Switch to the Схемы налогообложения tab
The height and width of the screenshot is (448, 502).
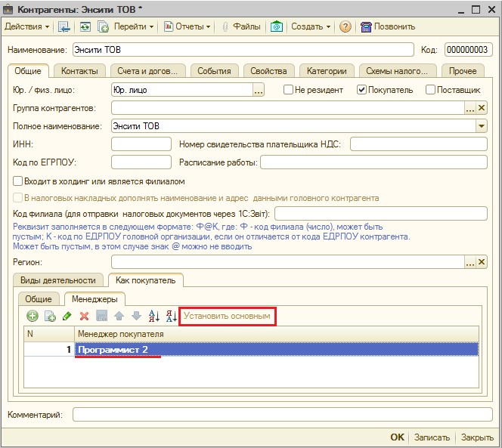[x=398, y=71]
